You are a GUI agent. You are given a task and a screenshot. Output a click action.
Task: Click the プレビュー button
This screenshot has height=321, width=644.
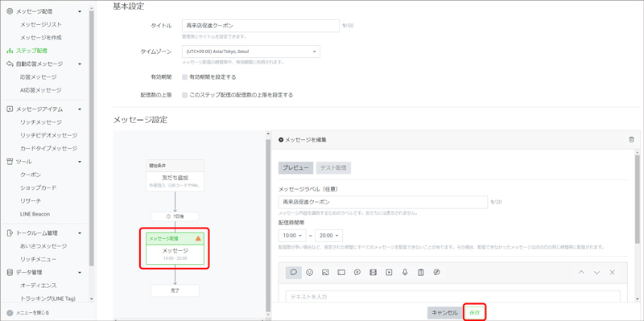295,168
